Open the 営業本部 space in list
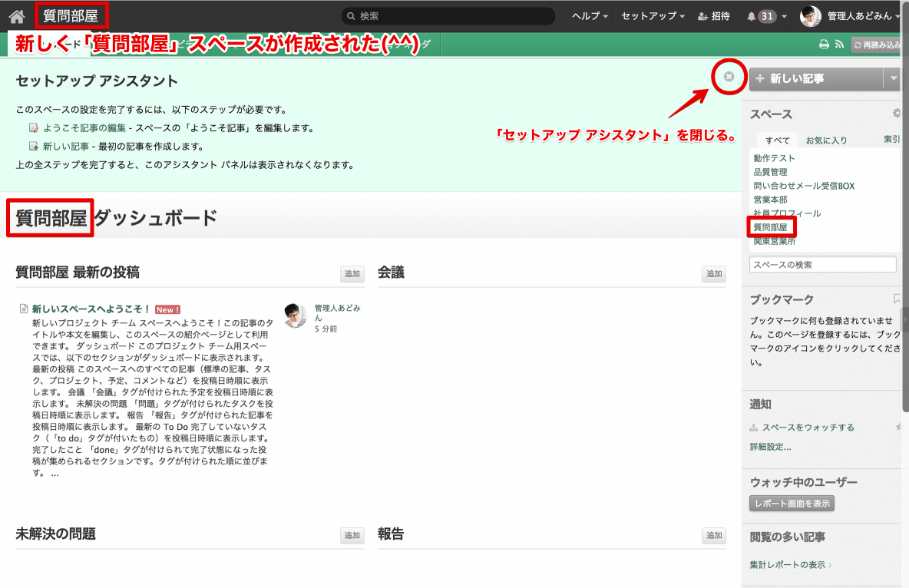The height and width of the screenshot is (588, 909). click(x=770, y=200)
